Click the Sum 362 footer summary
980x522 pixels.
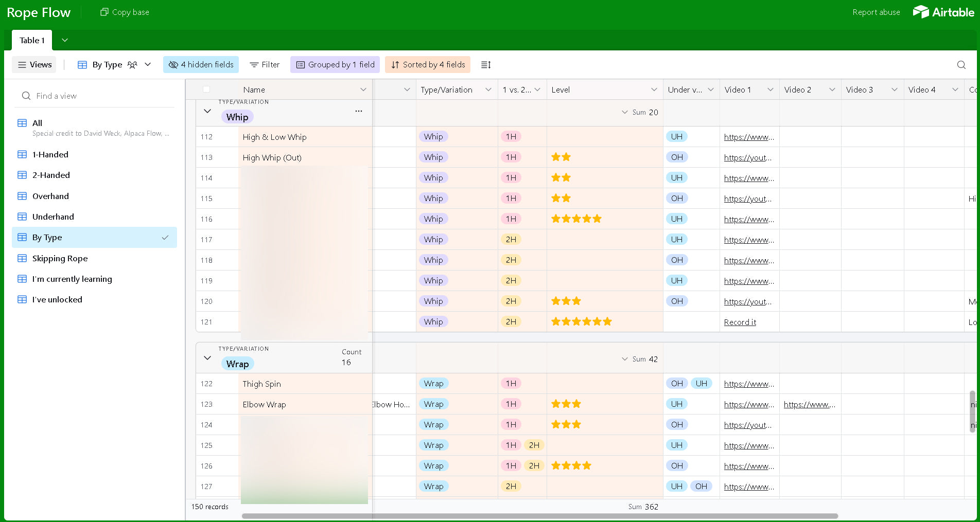(643, 507)
